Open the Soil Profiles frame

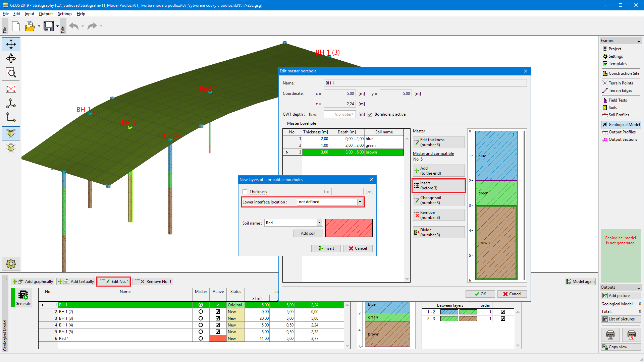click(619, 115)
